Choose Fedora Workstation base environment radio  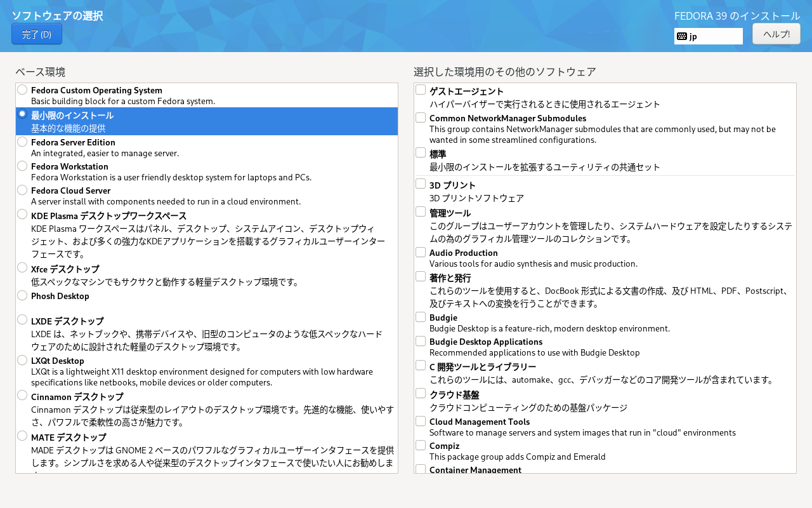tap(22, 166)
